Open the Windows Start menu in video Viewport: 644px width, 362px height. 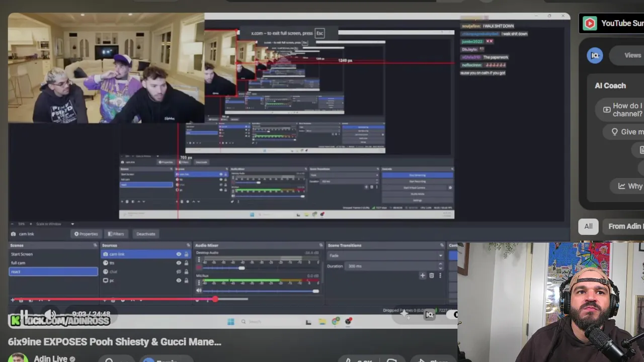230,322
